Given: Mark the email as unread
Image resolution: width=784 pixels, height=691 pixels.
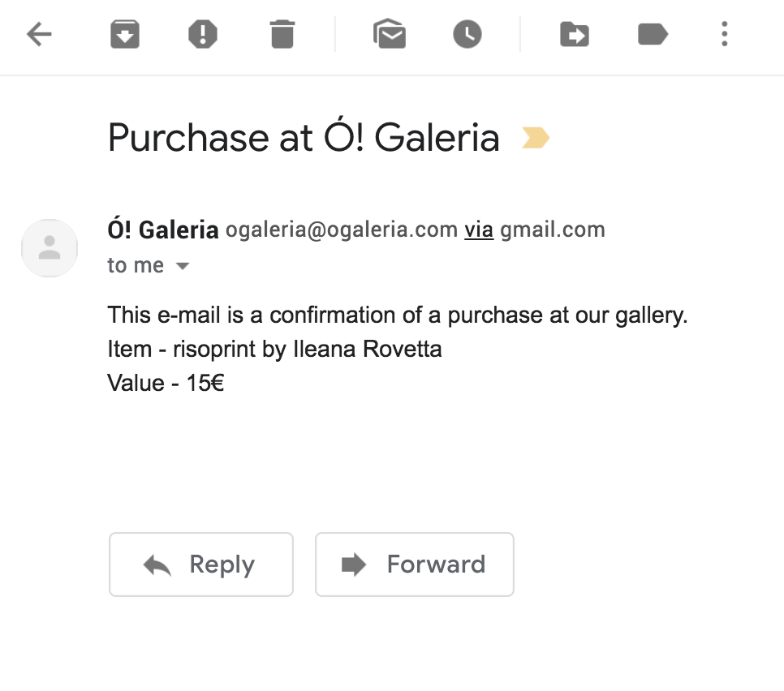Looking at the screenshot, I should [x=390, y=34].
